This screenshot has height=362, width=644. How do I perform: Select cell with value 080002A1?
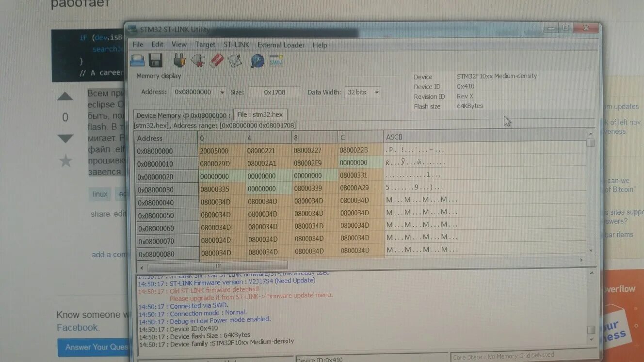(x=268, y=163)
